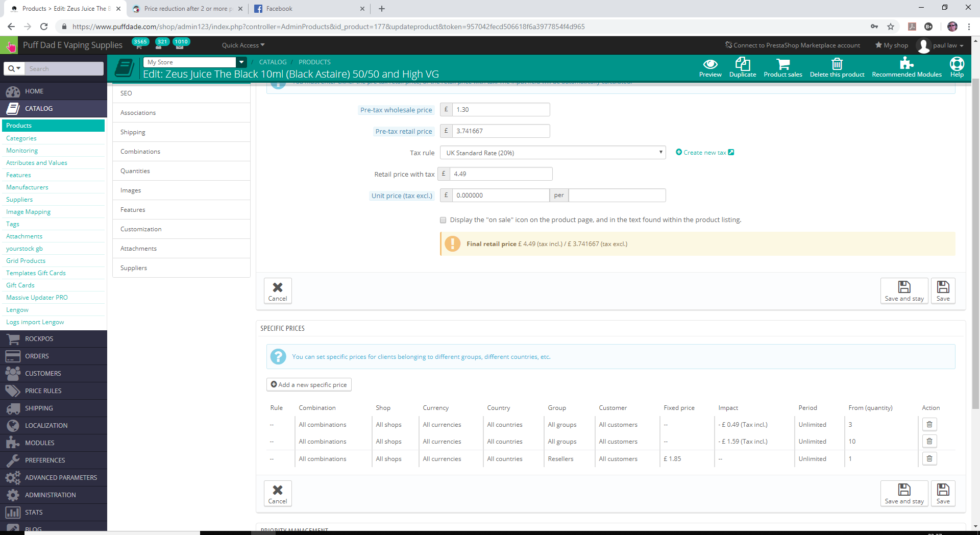This screenshot has height=535, width=980.
Task: Open the Features product tab
Action: 181,210
